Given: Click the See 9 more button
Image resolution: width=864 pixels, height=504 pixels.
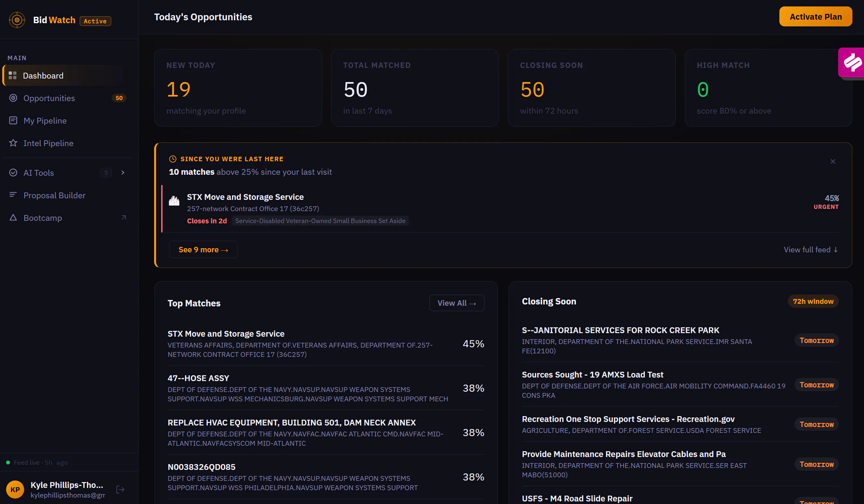Looking at the screenshot, I should pos(203,250).
